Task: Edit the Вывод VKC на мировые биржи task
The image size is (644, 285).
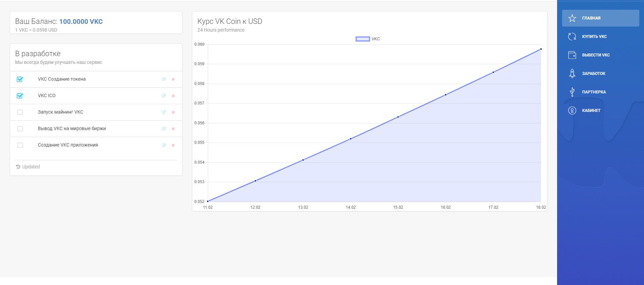Action: tap(164, 129)
